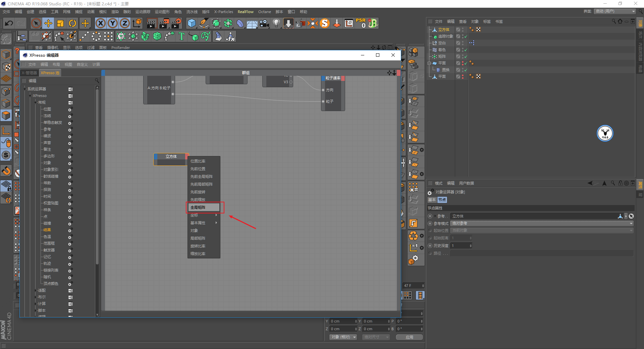The height and width of the screenshot is (349, 644).
Task: Click the PSR reset icon
Action: coord(361,23)
